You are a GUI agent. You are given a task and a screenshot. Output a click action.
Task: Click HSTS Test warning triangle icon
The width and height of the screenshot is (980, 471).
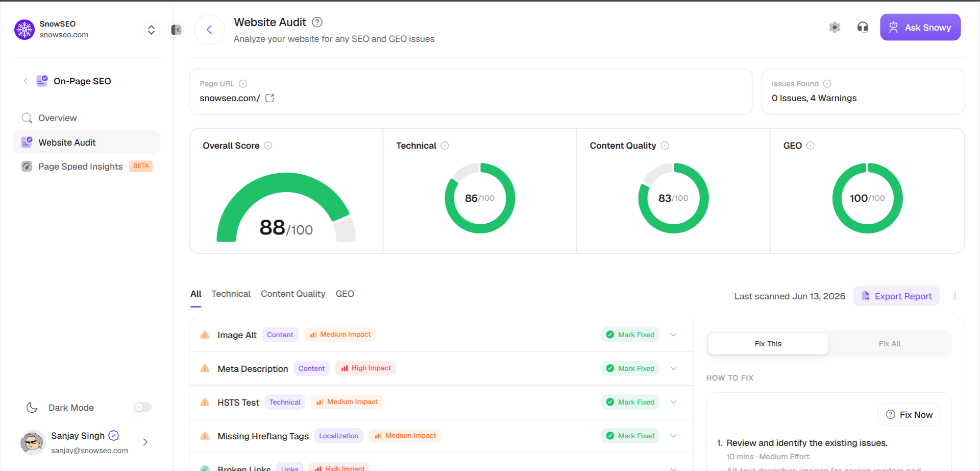pyautogui.click(x=205, y=403)
